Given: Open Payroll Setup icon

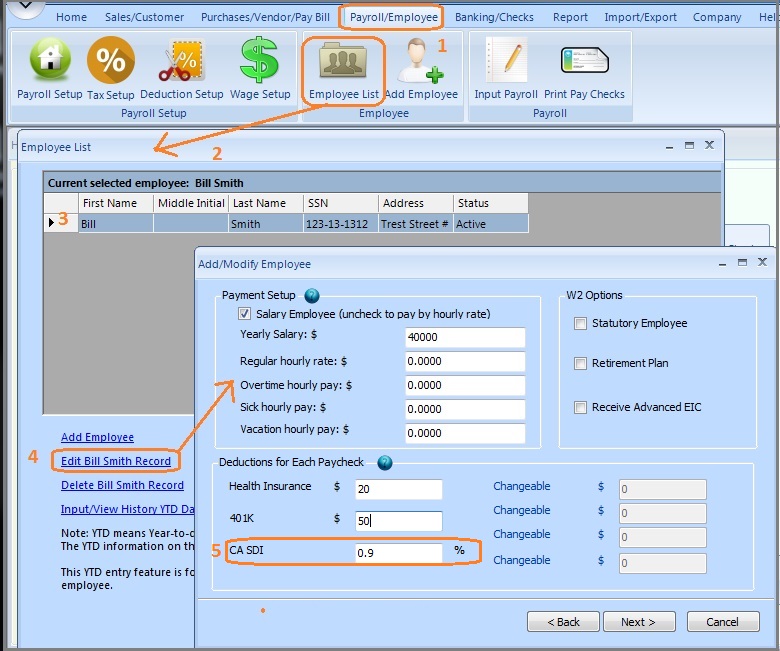Looking at the screenshot, I should (50, 60).
